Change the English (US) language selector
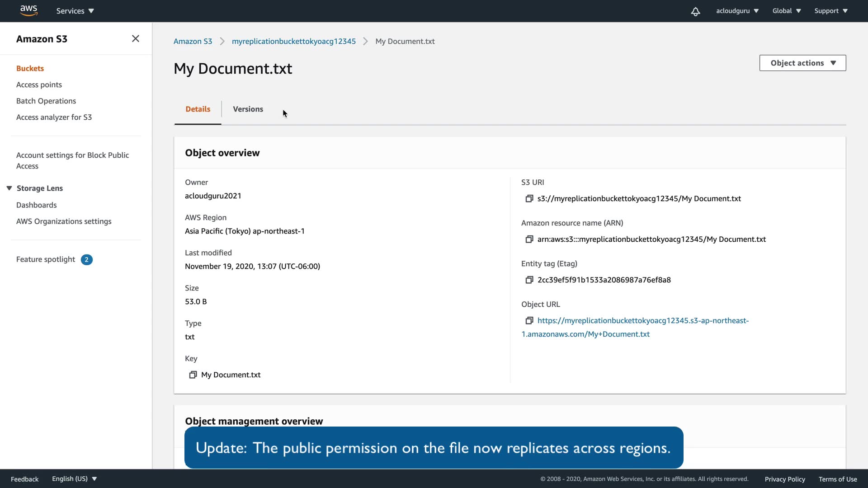 tap(74, 479)
